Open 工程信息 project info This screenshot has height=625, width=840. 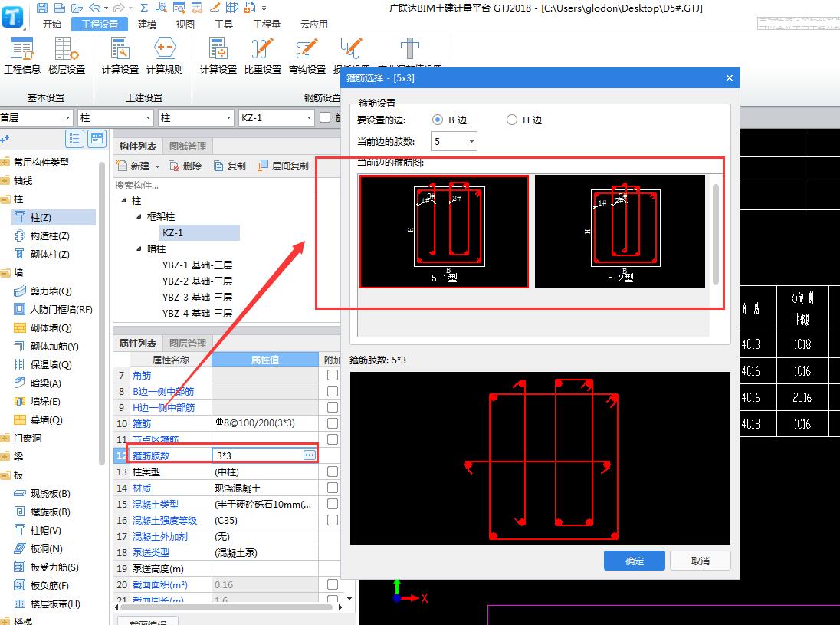click(22, 56)
